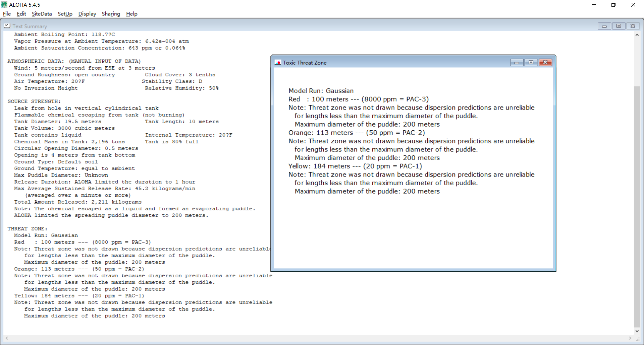Maximize the Toxic Threat Zone window
This screenshot has height=345, width=644.
click(x=531, y=63)
